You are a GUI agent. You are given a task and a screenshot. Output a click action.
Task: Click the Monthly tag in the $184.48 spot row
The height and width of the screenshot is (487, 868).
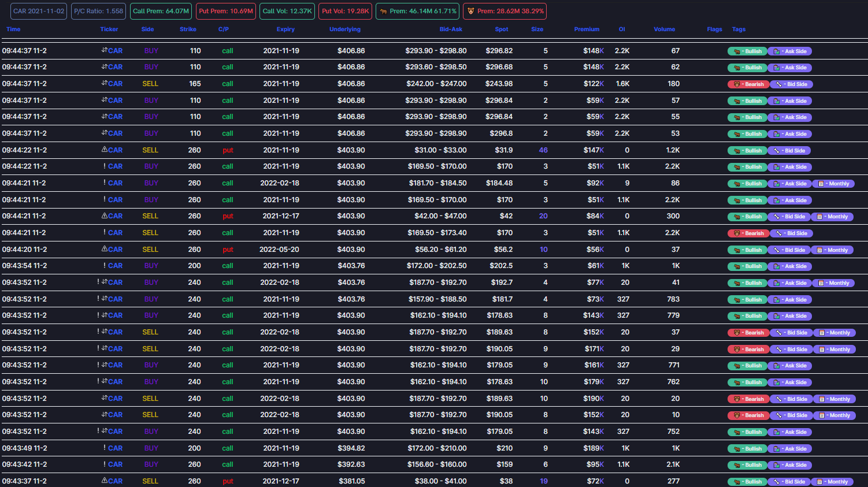coord(834,184)
